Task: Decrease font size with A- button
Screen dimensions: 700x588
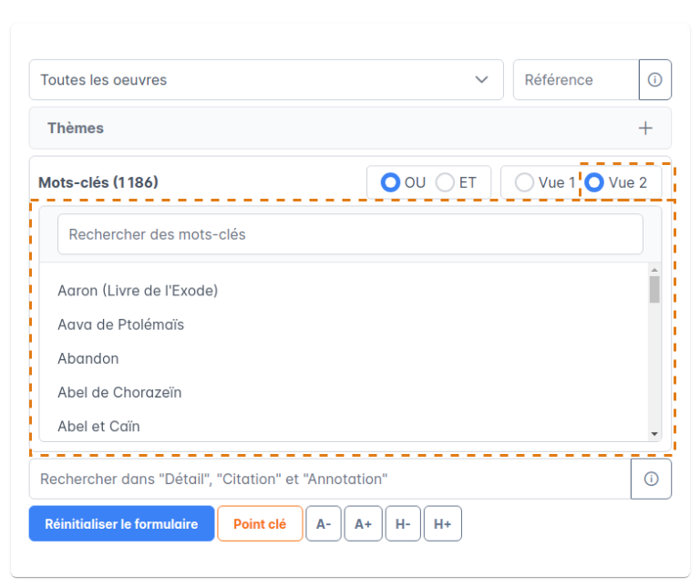Action: coord(323,524)
